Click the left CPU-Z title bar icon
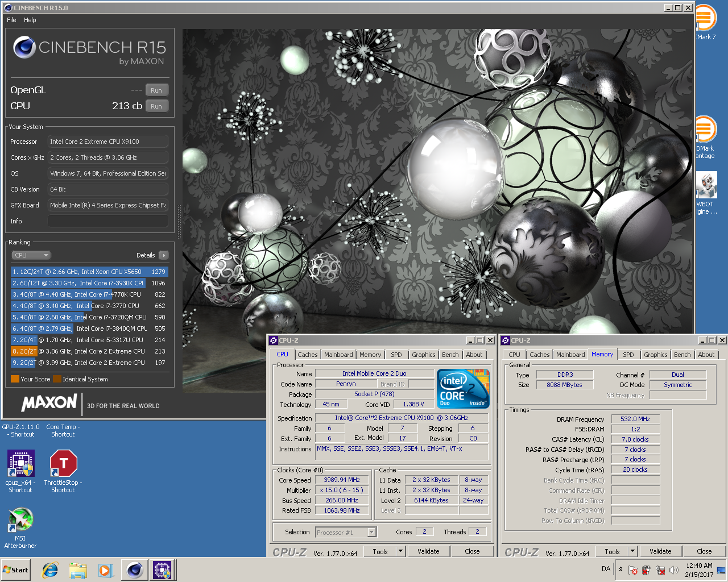The height and width of the screenshot is (582, 728). pos(274,340)
